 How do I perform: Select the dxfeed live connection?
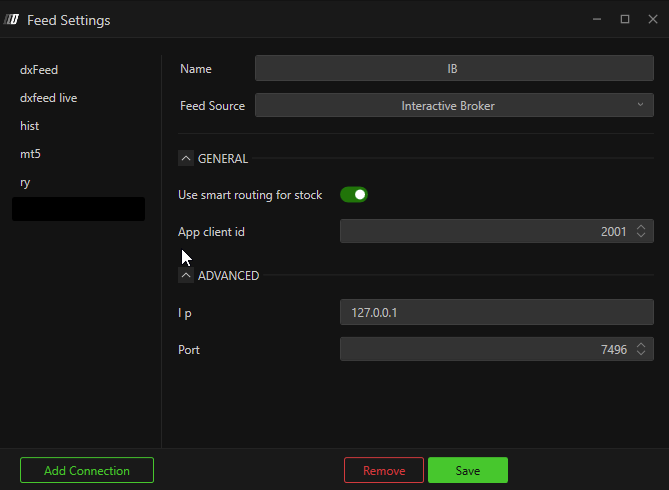tap(48, 98)
